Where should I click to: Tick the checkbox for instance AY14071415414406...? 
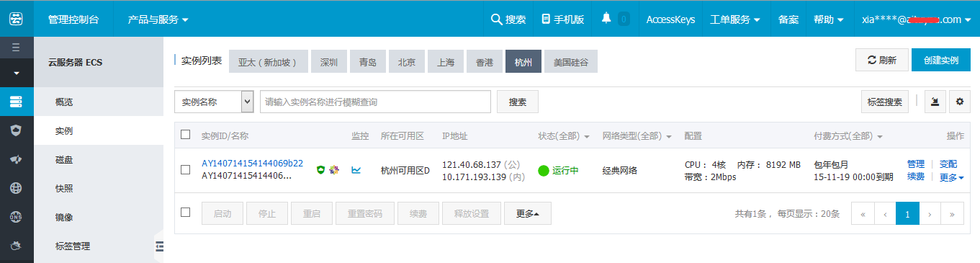point(186,169)
